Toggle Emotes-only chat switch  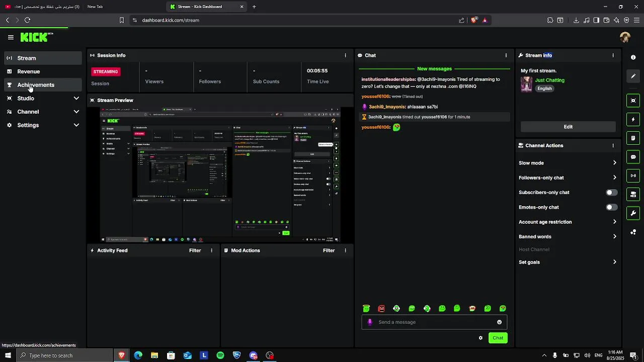click(x=611, y=207)
